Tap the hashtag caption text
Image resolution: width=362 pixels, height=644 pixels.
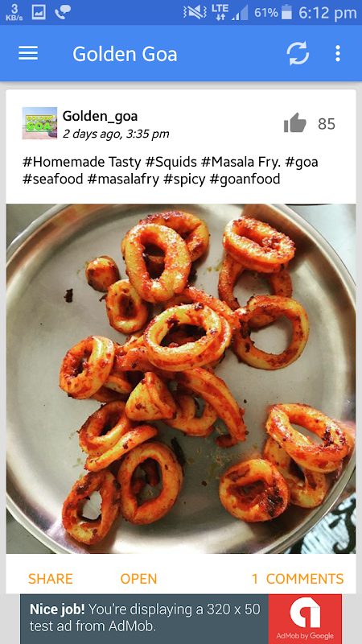[171, 171]
